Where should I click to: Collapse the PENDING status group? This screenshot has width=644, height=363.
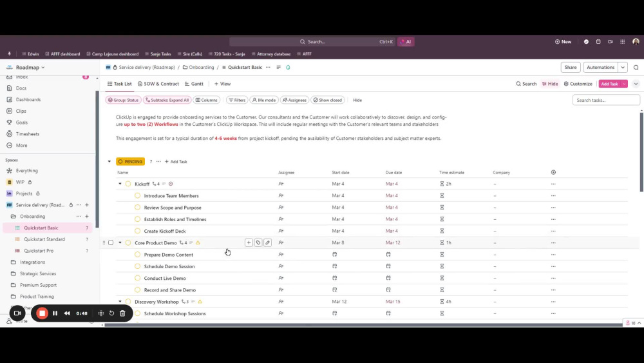tap(109, 162)
